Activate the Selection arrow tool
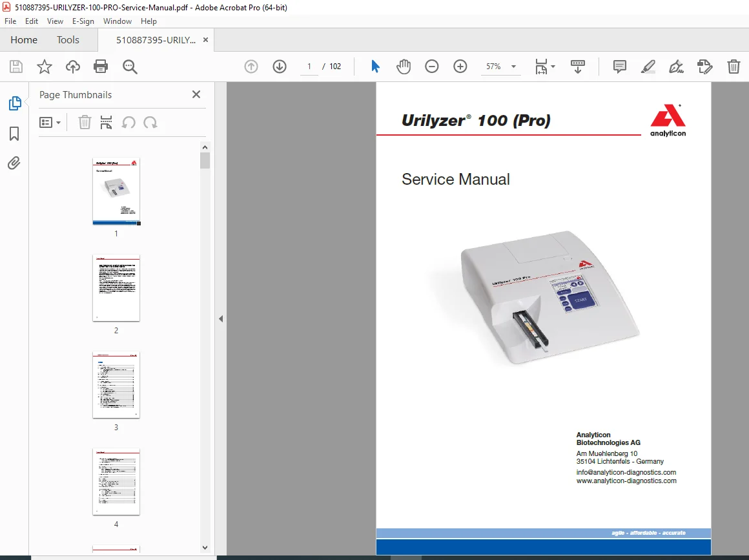 click(x=375, y=67)
